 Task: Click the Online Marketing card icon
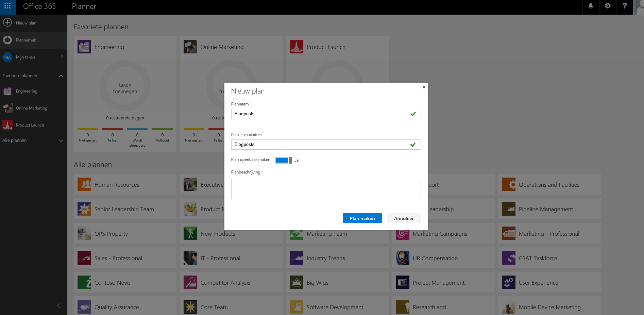(x=190, y=47)
